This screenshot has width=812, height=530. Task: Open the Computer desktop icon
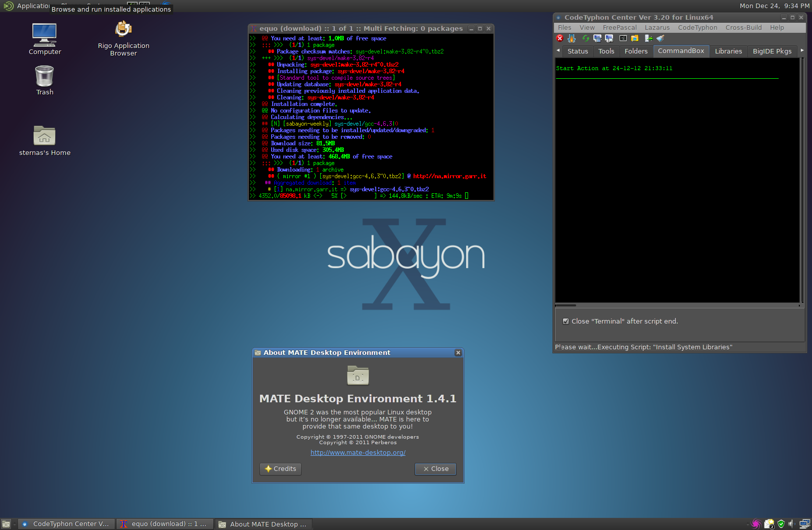(x=44, y=39)
